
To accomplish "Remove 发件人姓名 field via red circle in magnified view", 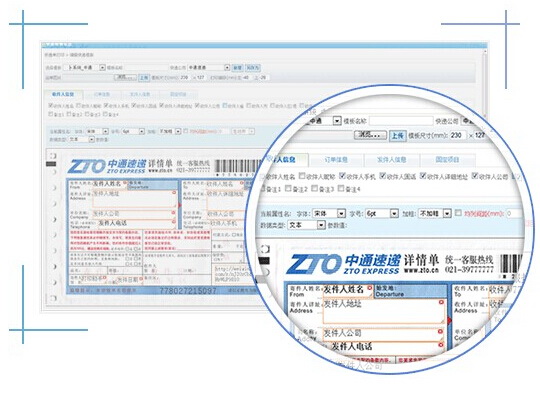I will point(370,287).
